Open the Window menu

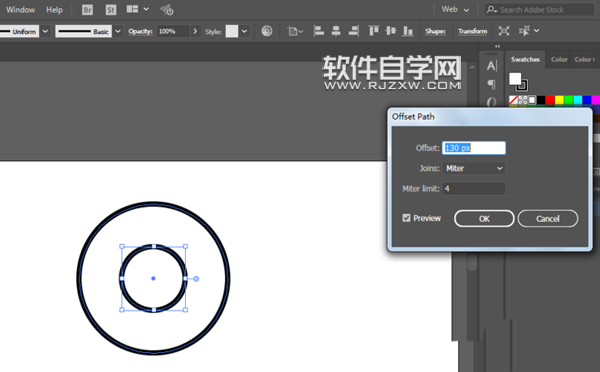[x=21, y=10]
